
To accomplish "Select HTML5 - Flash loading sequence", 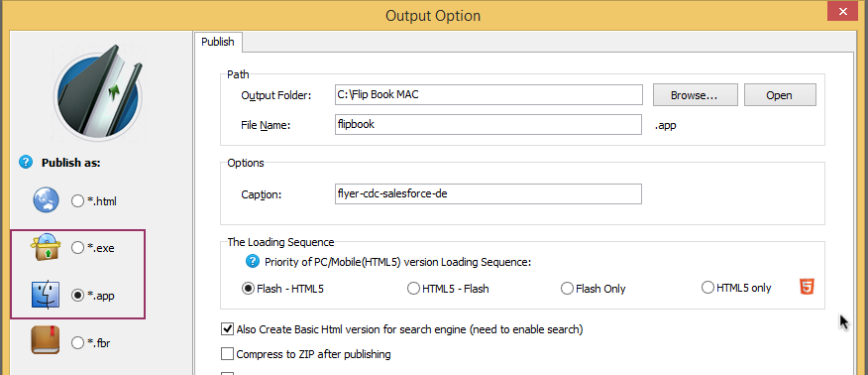I will coord(449,289).
